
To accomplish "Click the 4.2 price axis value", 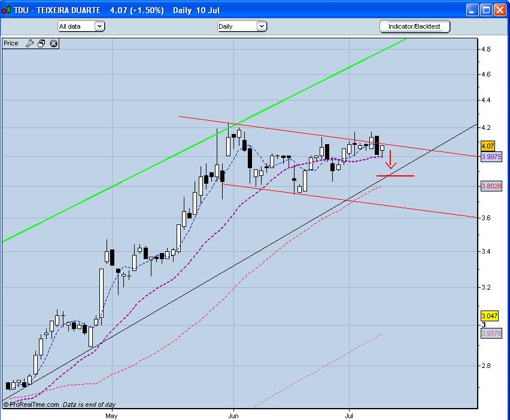I will pos(486,127).
